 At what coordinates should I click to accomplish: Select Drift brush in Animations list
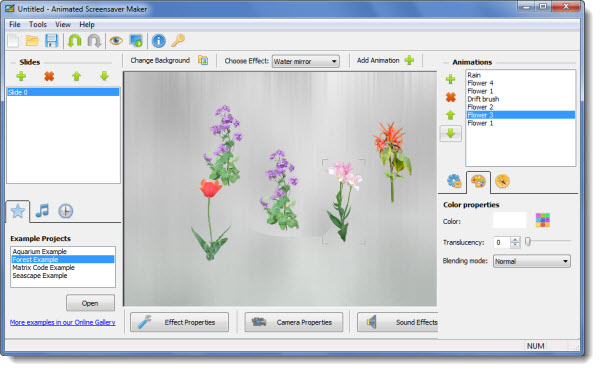(520, 99)
